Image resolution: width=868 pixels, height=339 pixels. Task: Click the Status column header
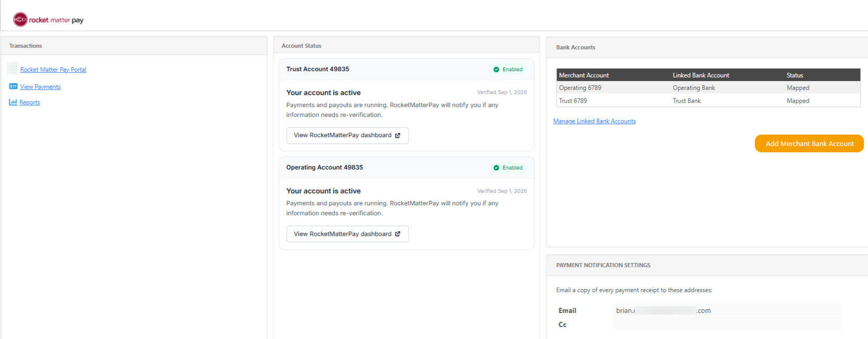coord(794,75)
